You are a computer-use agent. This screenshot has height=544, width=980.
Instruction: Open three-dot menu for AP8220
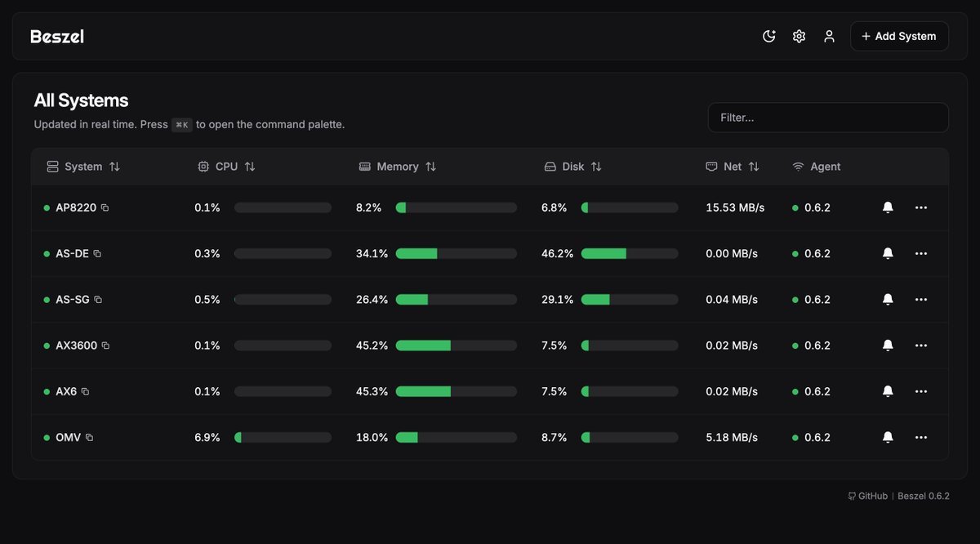(x=921, y=207)
